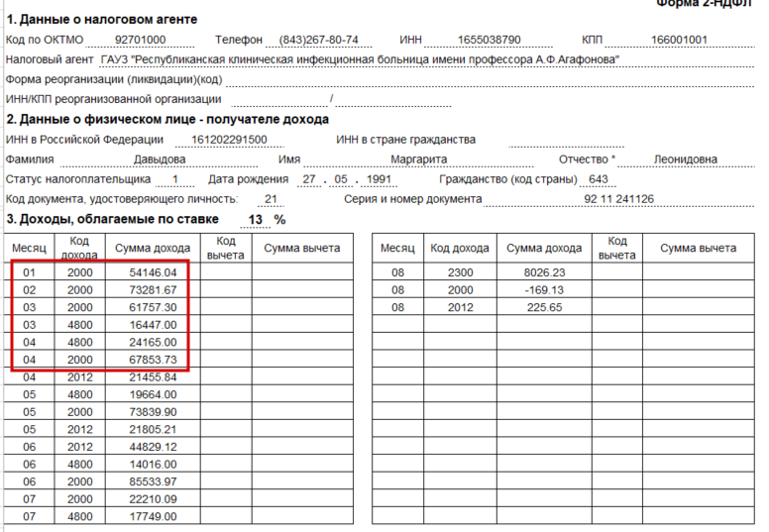The image size is (769, 532).
Task: Click the income amount 61757.30
Action: tap(153, 307)
